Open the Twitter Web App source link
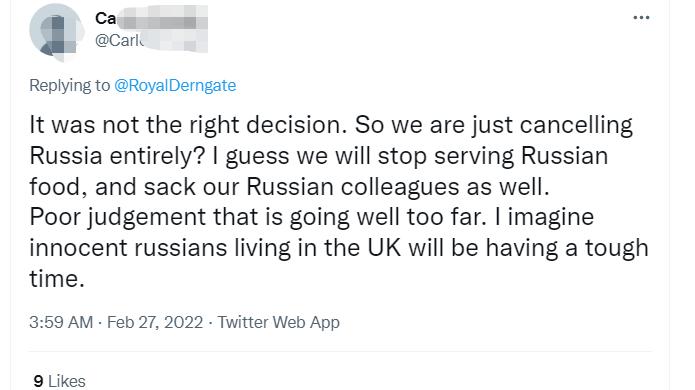695x390 pixels. (278, 322)
